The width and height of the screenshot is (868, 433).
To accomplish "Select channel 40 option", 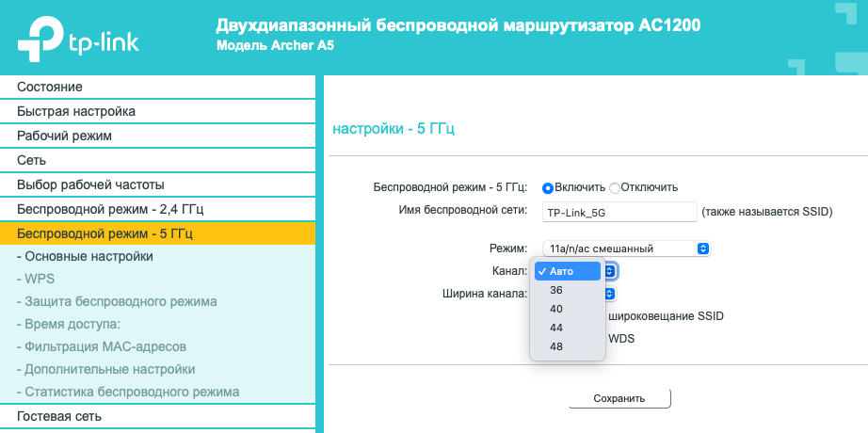I will coord(557,309).
